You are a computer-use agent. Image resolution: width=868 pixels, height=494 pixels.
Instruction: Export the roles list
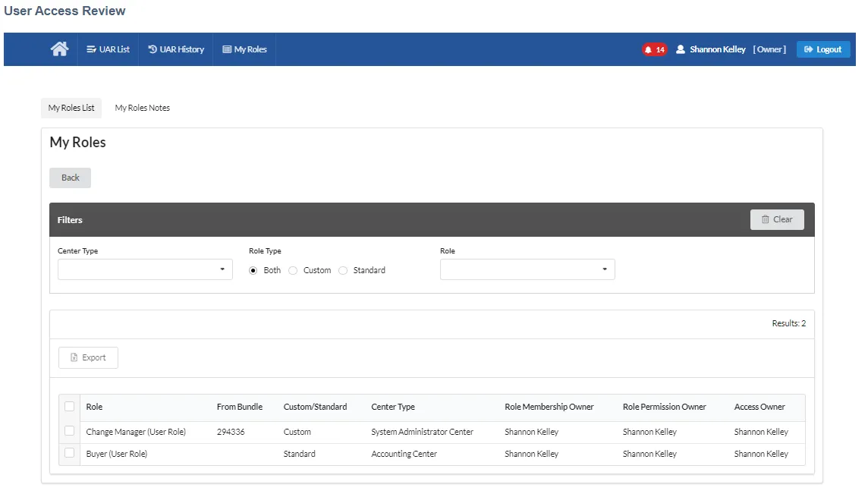point(88,357)
